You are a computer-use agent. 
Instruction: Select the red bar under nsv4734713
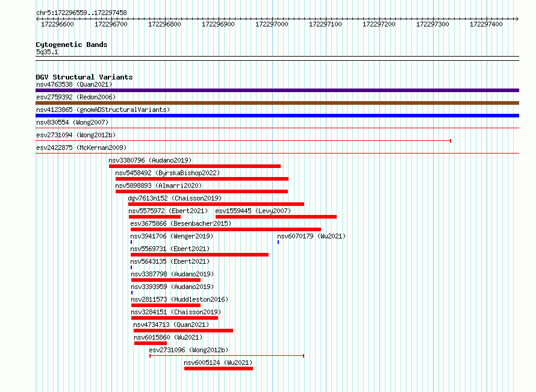183,331
